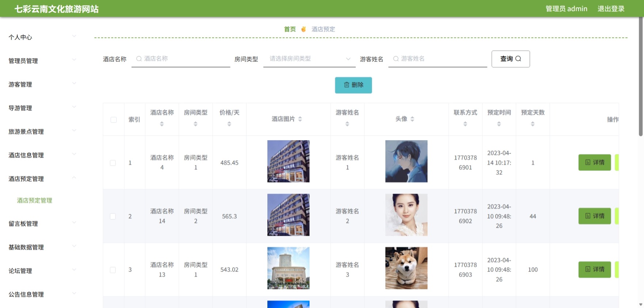Click the 查询 search button
This screenshot has height=308, width=644.
(x=511, y=59)
